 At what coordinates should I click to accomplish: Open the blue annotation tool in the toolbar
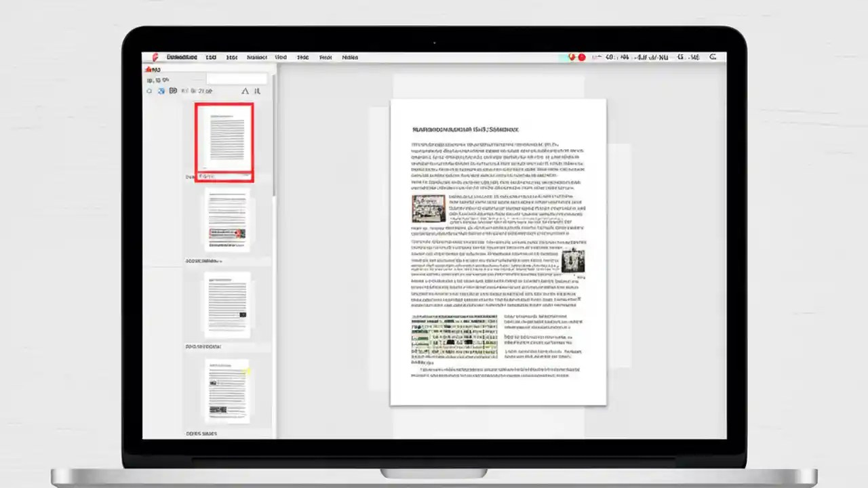click(x=161, y=90)
